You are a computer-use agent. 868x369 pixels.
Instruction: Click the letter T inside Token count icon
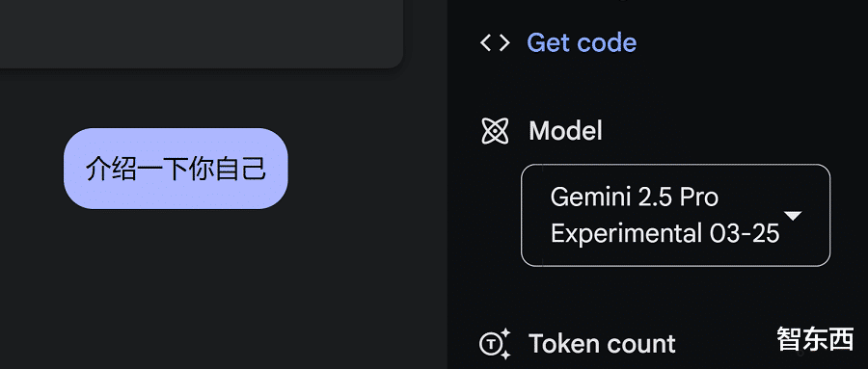(x=490, y=345)
